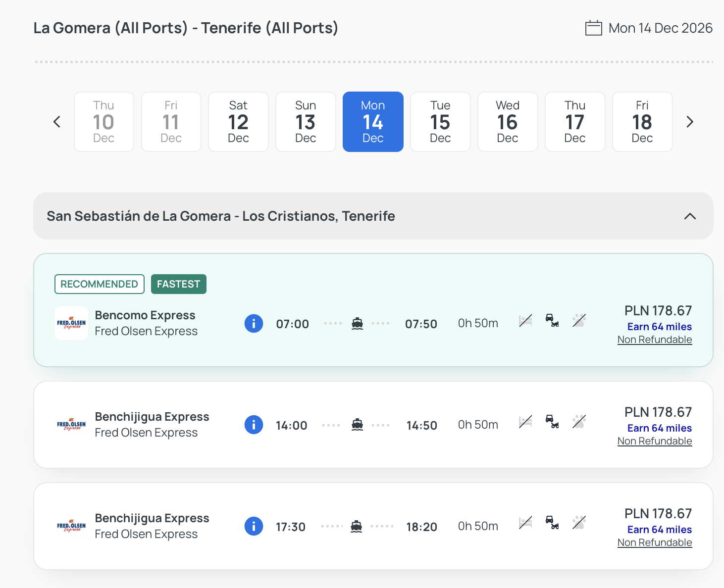The image size is (724, 588).
Task: Click Fred Olsen logo on Bencomo Express card
Action: (71, 323)
